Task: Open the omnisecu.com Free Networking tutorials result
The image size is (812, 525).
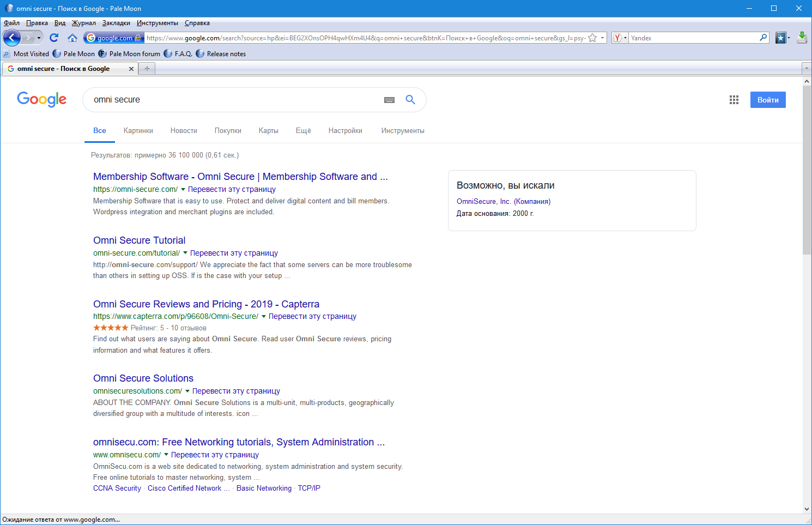Action: click(239, 442)
